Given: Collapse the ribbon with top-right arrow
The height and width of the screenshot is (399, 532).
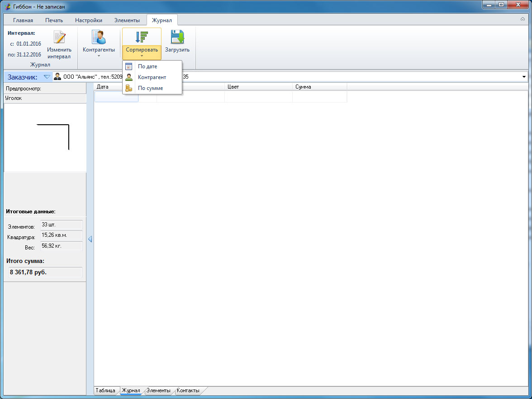Looking at the screenshot, I should (x=522, y=19).
